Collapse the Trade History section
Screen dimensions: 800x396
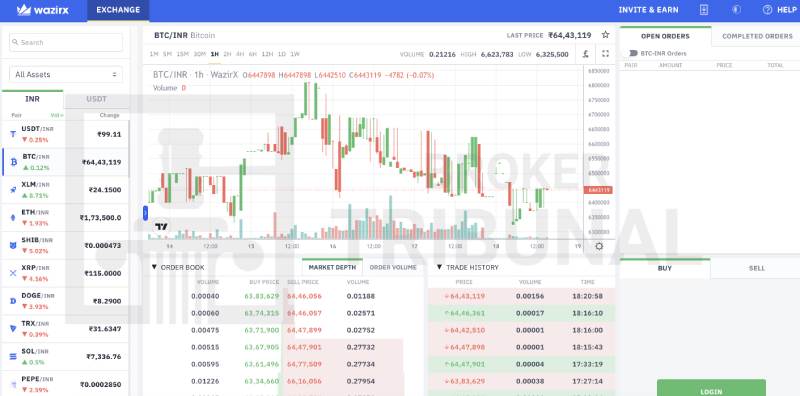439,267
